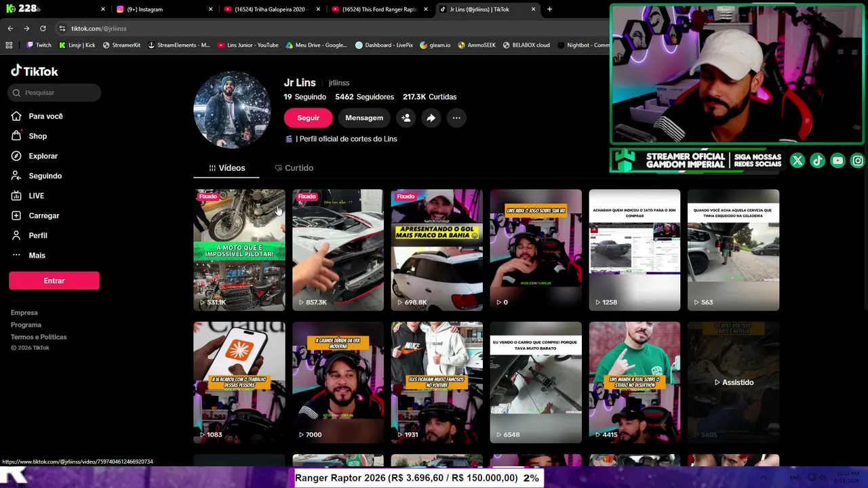Screen dimensions: 868x488
Task: Open the gleam.io bookmark
Action: tap(435, 45)
